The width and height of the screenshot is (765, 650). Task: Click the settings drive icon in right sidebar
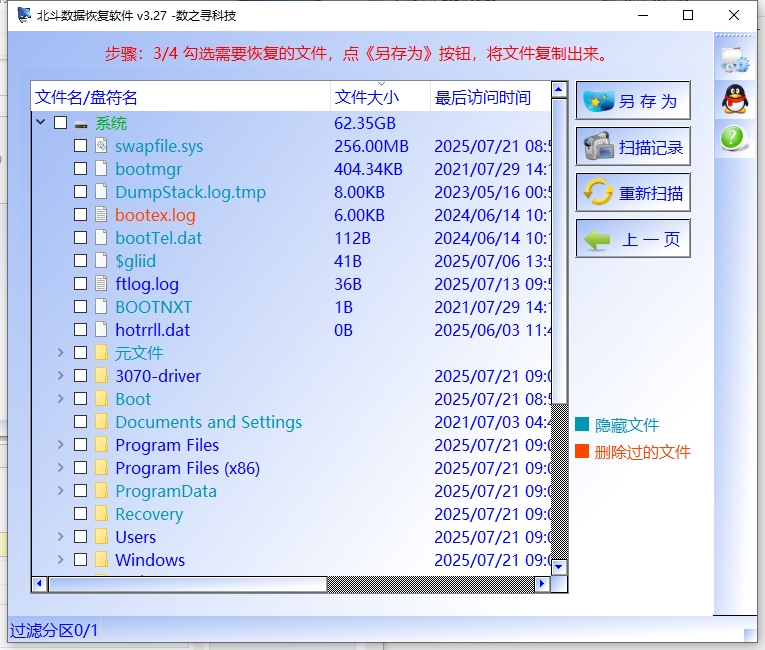pos(735,60)
